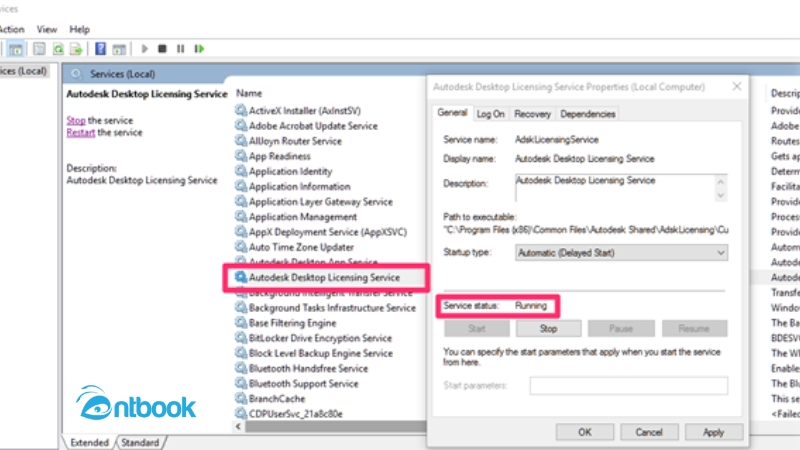Click gear icon of Adobe Acrobat Update Service
This screenshot has height=450, width=800.
click(240, 125)
